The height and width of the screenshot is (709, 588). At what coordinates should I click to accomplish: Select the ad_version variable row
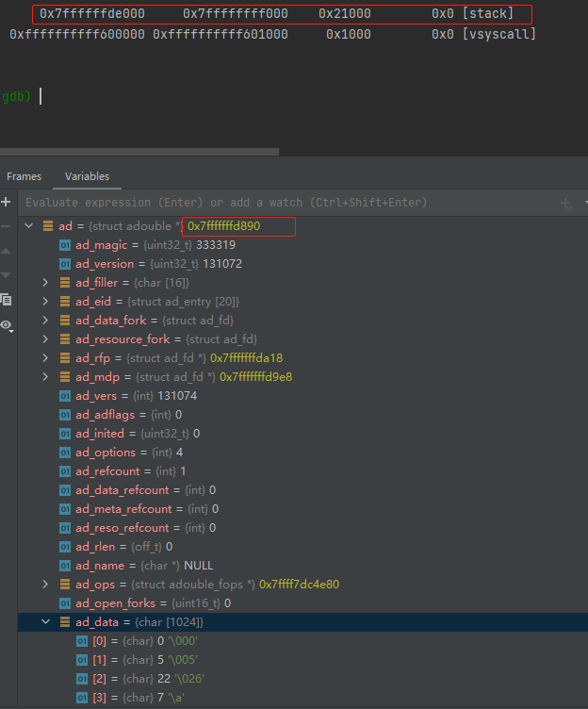pyautogui.click(x=302, y=264)
